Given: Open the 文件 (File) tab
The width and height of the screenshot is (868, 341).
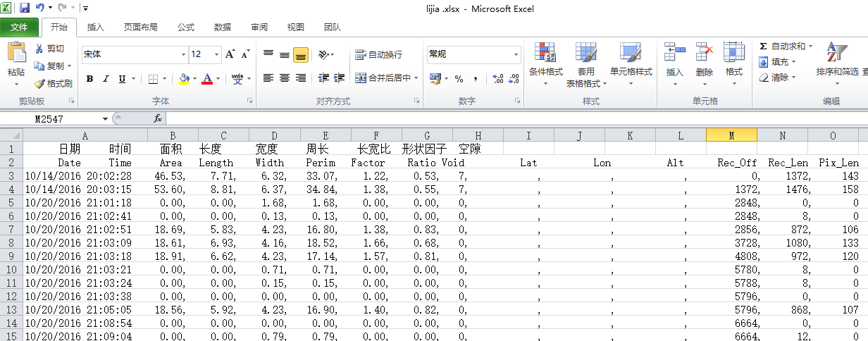Looking at the screenshot, I should [20, 27].
